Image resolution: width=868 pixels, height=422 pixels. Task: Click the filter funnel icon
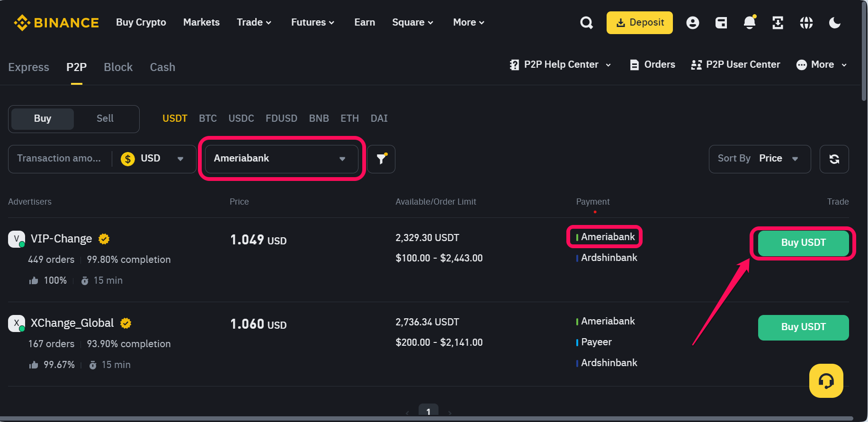pos(381,159)
